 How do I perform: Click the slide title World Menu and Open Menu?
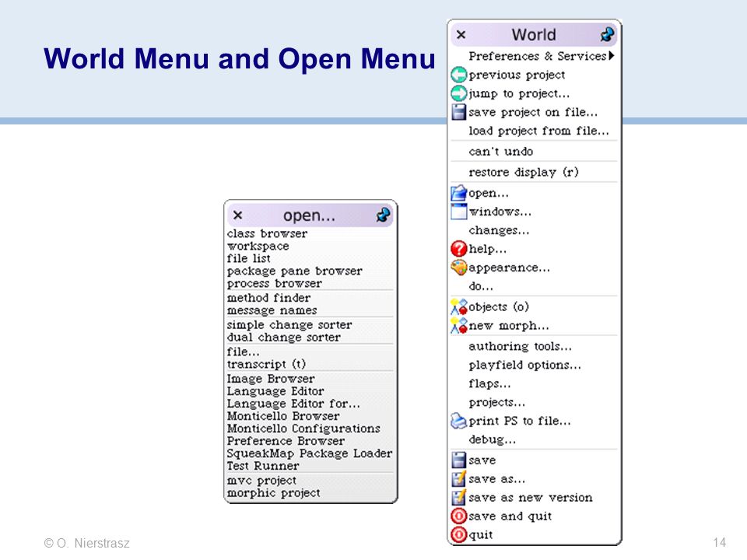coord(240,58)
